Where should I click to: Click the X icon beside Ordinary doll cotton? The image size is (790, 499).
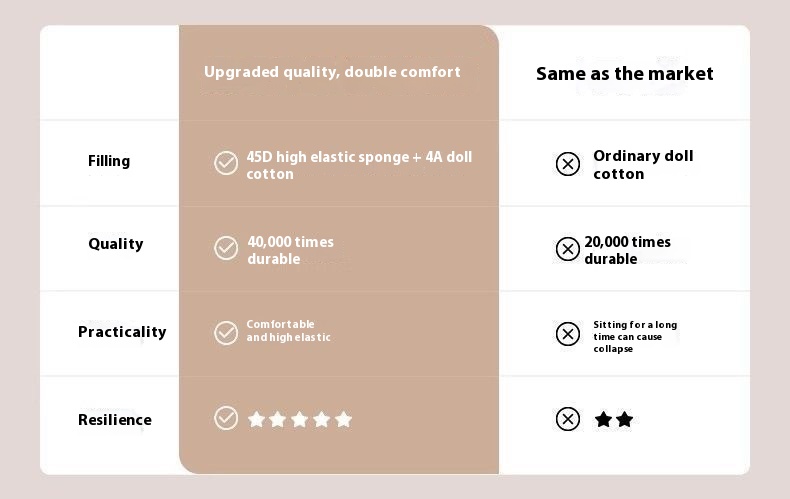[x=568, y=164]
